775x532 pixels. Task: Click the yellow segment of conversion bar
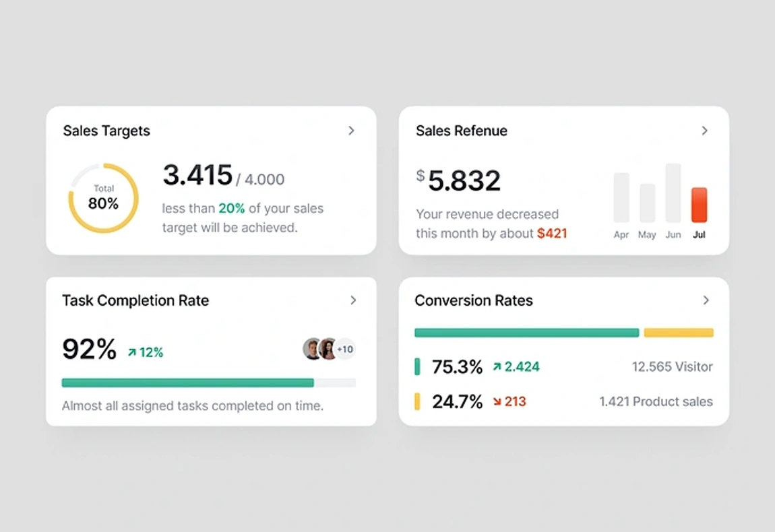tap(678, 333)
